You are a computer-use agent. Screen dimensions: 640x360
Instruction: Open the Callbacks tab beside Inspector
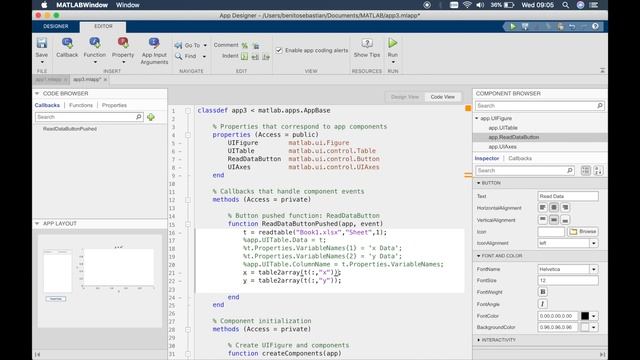coord(520,158)
